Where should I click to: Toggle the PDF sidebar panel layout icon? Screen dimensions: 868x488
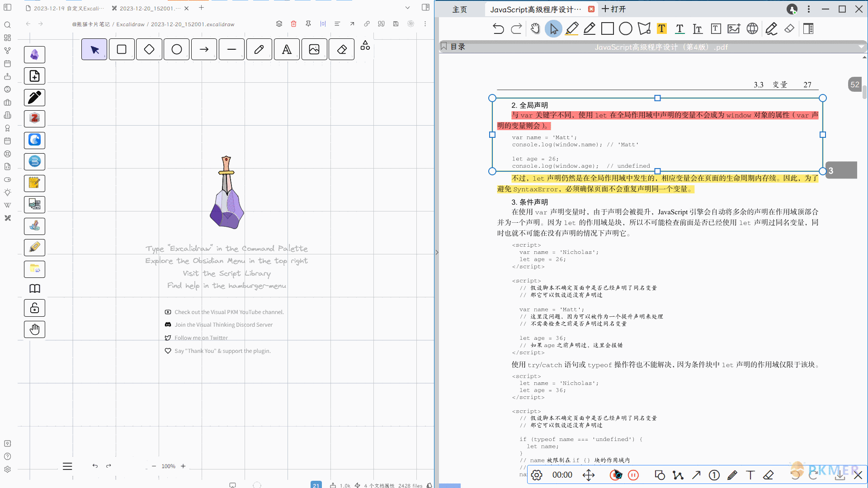808,29
